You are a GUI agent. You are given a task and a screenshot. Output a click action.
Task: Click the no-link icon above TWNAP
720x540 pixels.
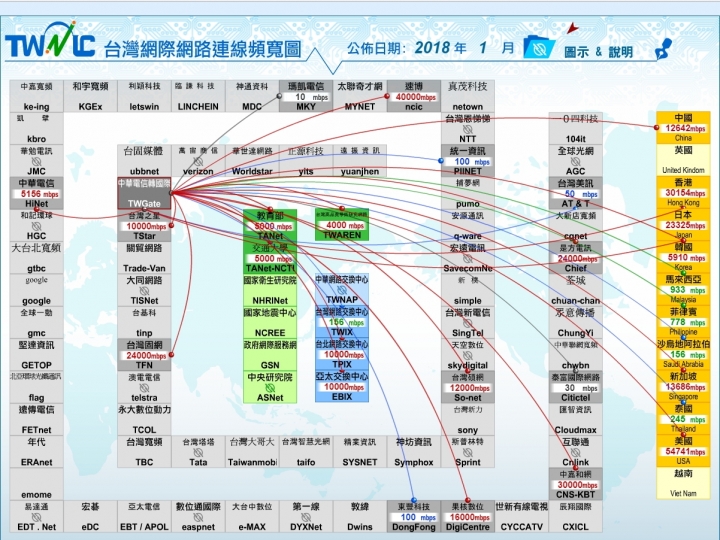342,290
